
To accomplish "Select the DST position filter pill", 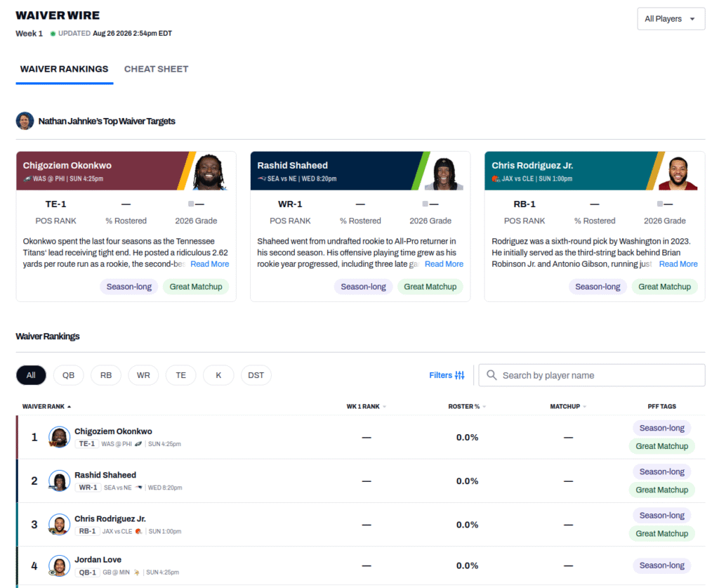I will (256, 375).
